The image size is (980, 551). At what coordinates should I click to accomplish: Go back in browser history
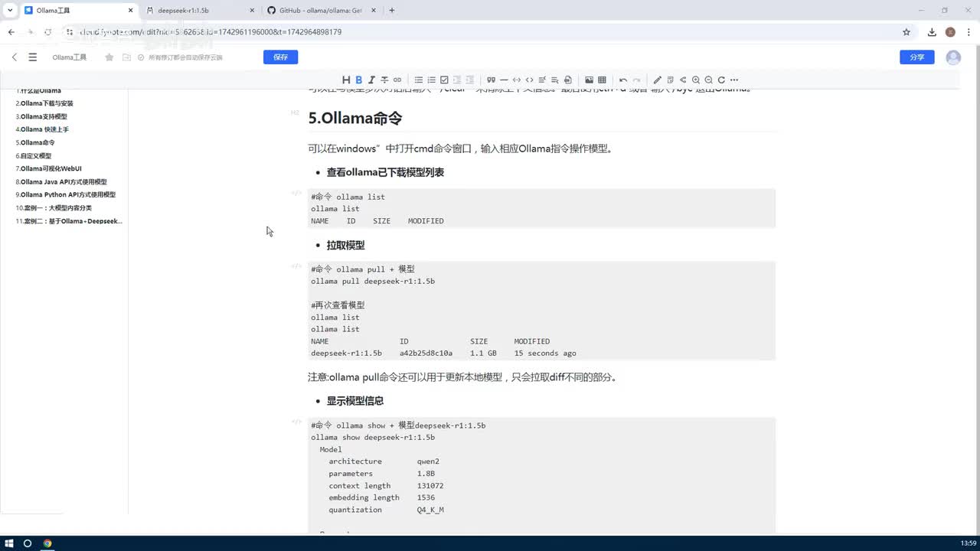pyautogui.click(x=11, y=32)
